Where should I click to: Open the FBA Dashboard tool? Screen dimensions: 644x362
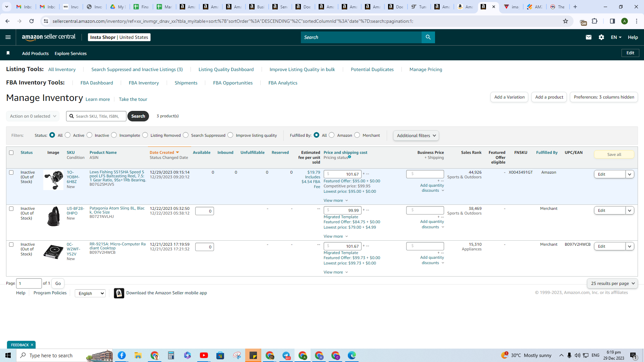click(x=97, y=83)
